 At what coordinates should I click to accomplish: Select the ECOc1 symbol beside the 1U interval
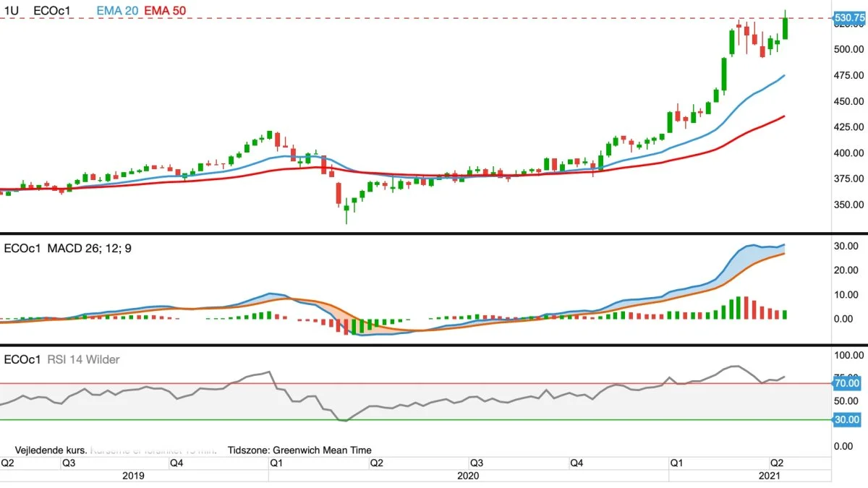click(51, 12)
